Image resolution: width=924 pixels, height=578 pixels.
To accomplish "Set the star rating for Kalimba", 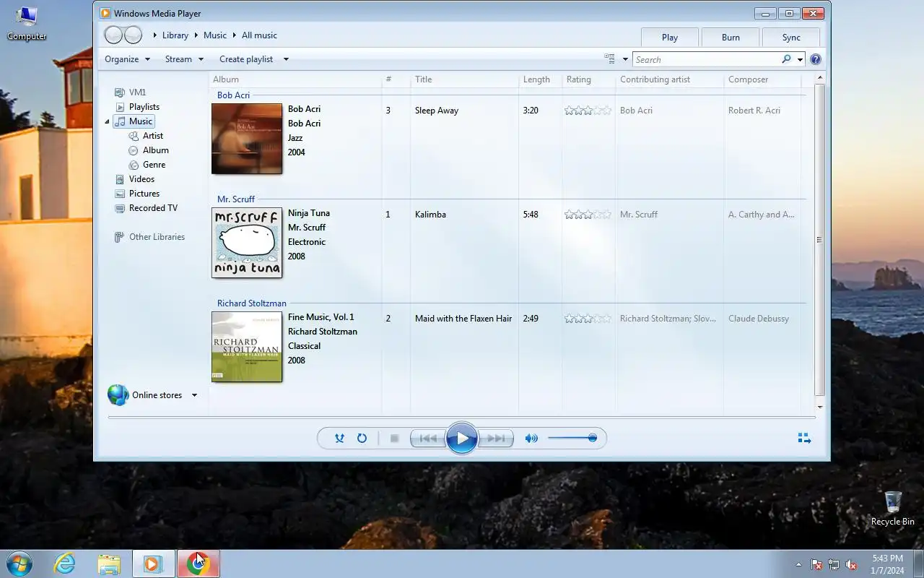I will pos(588,215).
